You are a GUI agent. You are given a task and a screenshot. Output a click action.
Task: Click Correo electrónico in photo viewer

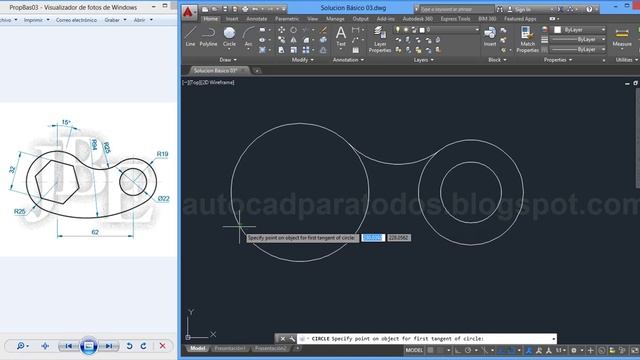tap(76, 20)
